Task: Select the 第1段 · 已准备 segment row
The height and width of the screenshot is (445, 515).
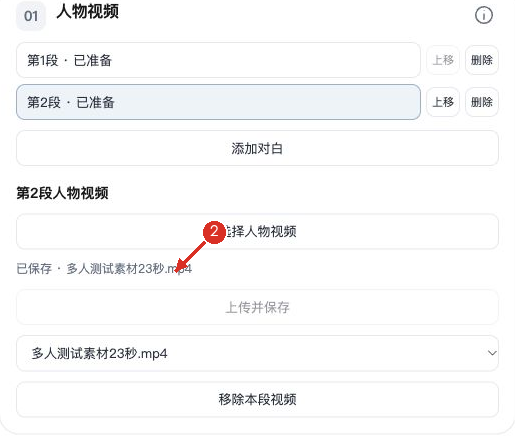Action: [x=218, y=60]
